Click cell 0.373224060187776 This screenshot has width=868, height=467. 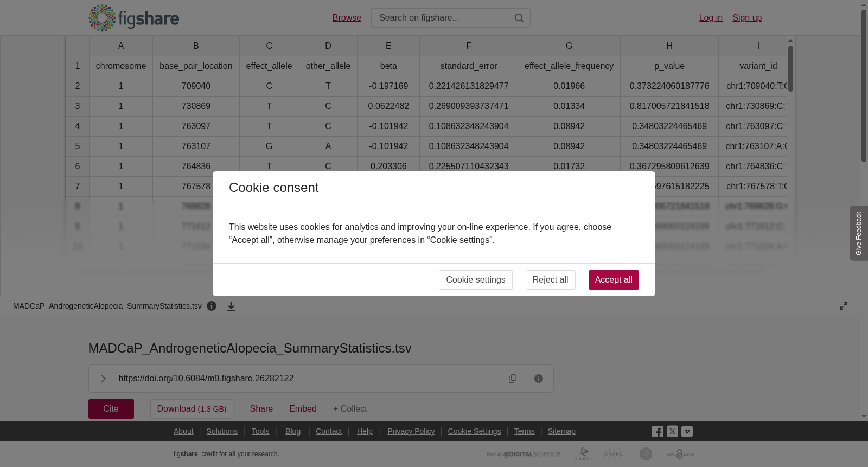coord(669,86)
